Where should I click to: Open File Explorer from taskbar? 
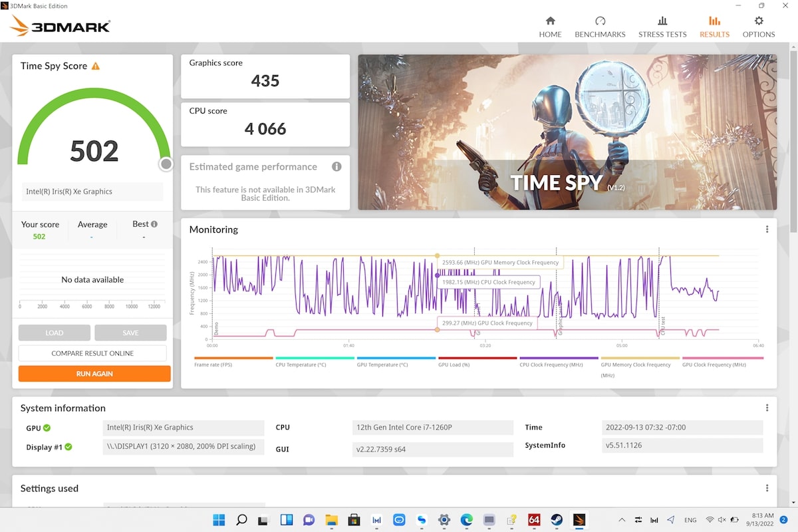[331, 519]
